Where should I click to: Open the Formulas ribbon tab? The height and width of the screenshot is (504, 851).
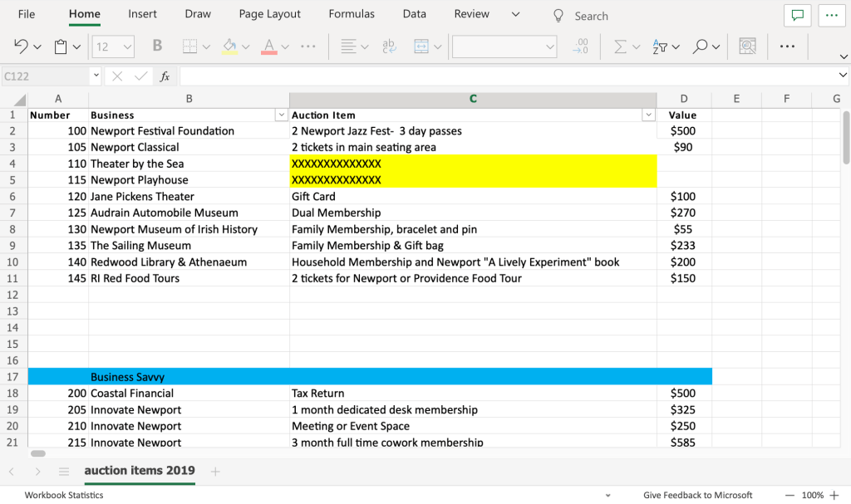click(352, 14)
